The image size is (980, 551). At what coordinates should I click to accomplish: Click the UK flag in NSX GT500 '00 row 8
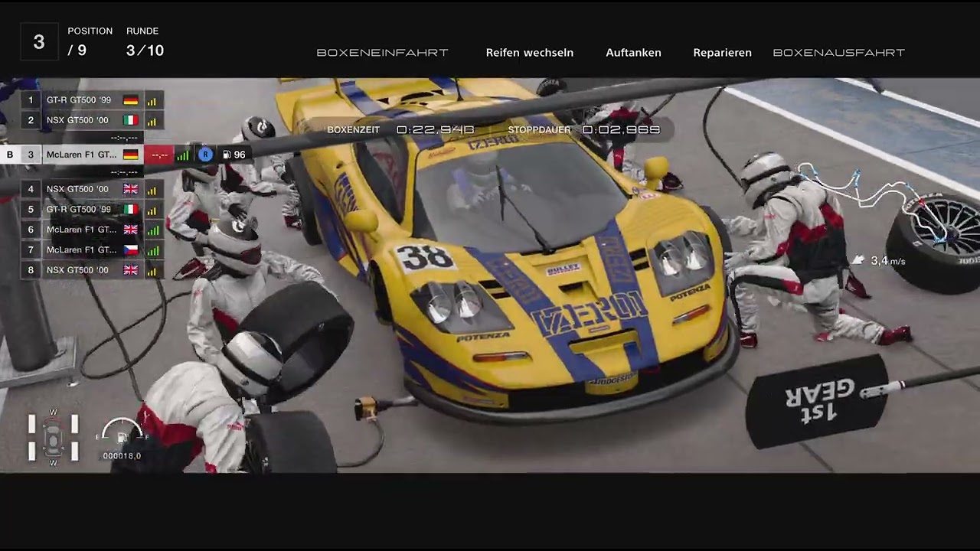pyautogui.click(x=130, y=270)
